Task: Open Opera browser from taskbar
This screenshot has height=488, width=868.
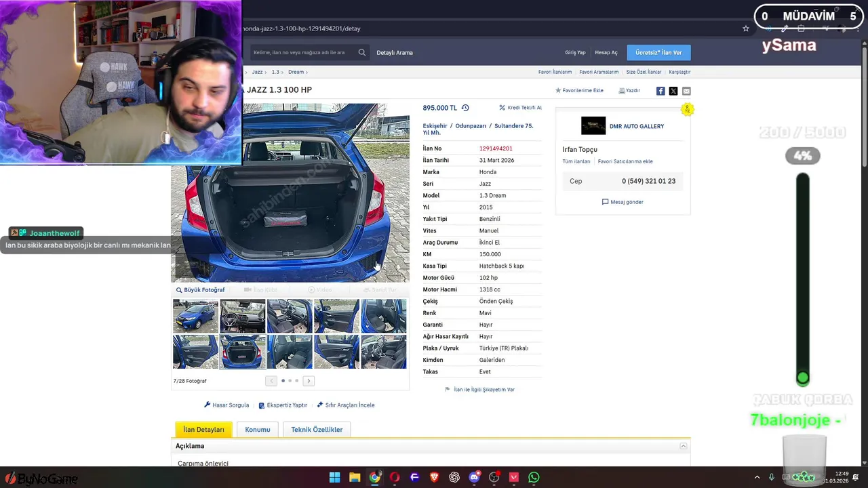Action: 395,477
